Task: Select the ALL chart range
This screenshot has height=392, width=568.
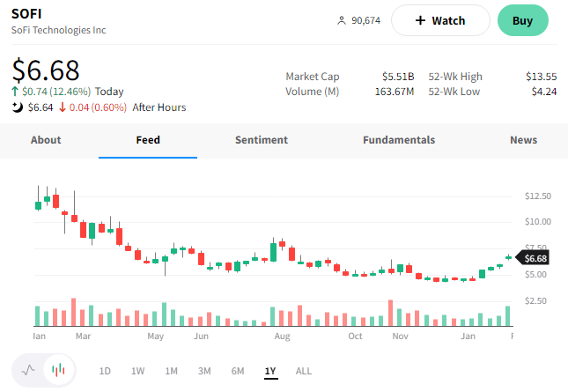Action: 304,371
